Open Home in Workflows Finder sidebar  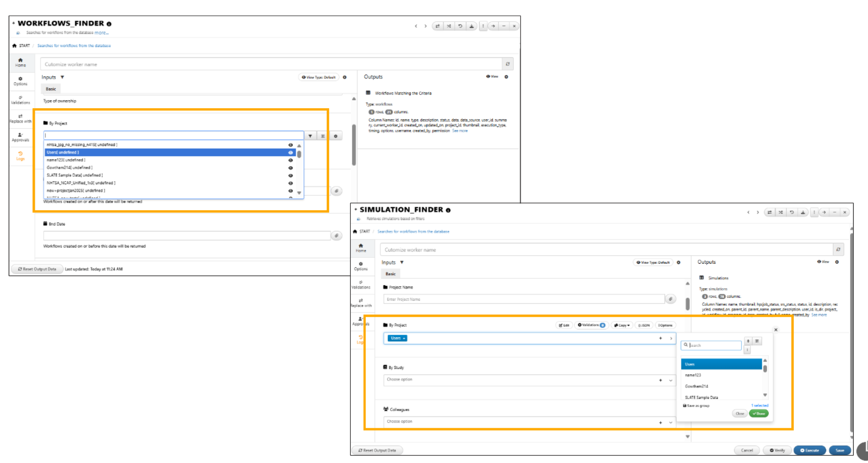click(x=21, y=63)
